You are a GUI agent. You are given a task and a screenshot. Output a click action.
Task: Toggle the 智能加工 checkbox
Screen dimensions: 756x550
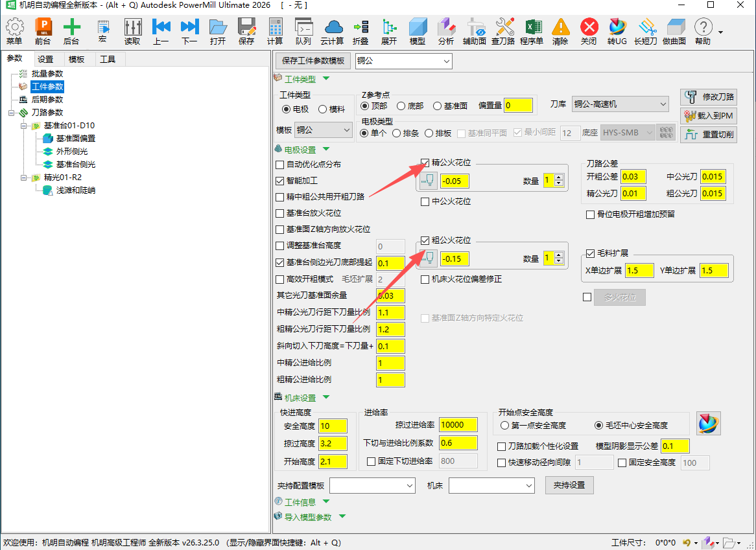pyautogui.click(x=279, y=181)
